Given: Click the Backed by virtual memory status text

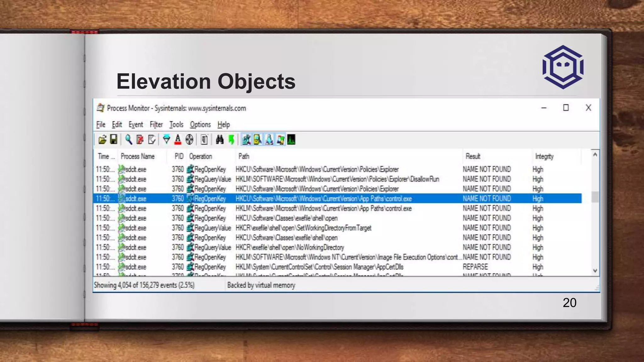Looking at the screenshot, I should click(x=261, y=285).
